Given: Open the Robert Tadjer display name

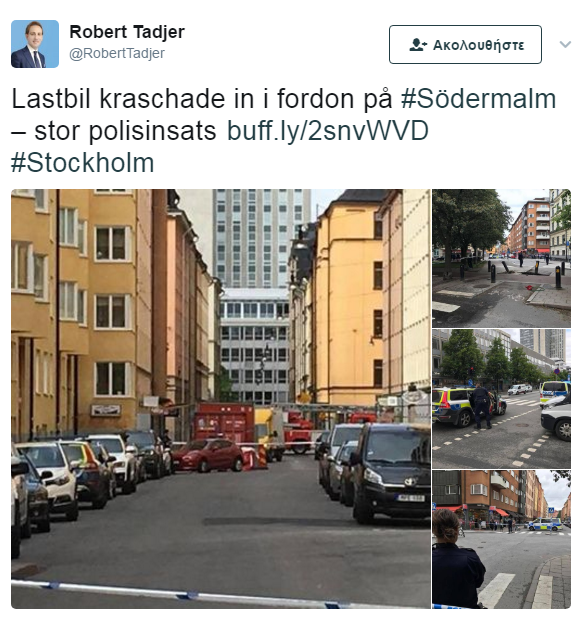Looking at the screenshot, I should coord(127,32).
